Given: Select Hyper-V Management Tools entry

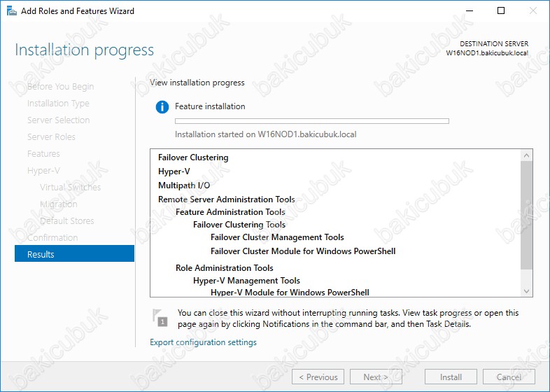Looking at the screenshot, I should click(x=246, y=281).
